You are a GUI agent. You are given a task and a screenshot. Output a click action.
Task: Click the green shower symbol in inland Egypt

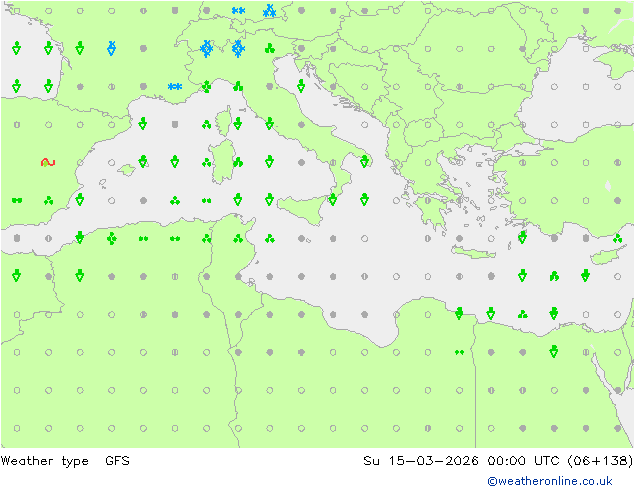coord(554,351)
